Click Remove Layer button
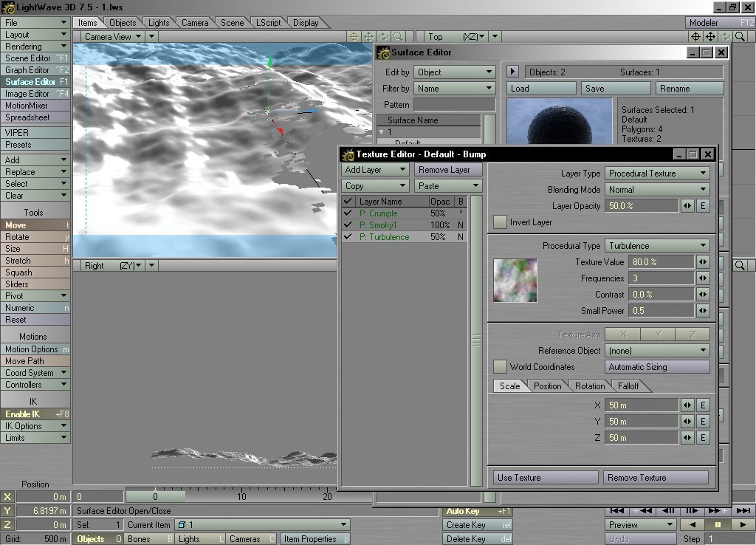756x545 pixels. [x=448, y=170]
